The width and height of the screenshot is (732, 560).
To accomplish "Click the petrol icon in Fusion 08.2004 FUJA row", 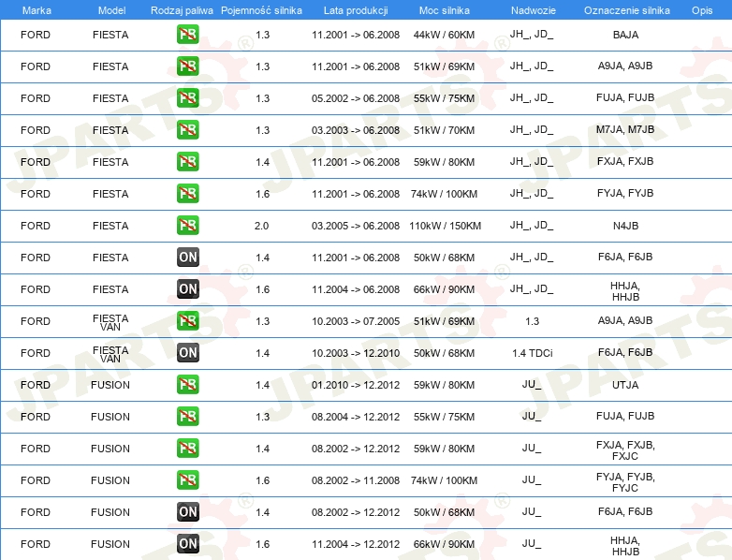I will tap(187, 416).
